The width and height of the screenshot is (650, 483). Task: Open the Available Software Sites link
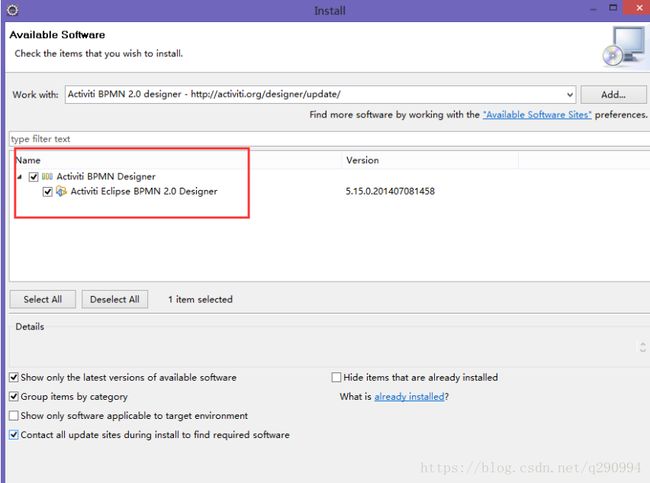click(x=537, y=114)
